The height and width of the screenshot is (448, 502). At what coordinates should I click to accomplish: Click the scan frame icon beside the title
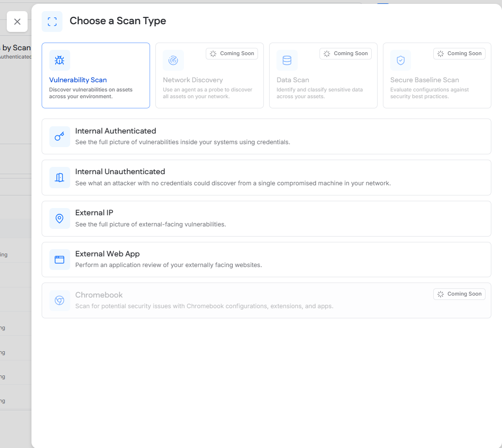tap(52, 21)
